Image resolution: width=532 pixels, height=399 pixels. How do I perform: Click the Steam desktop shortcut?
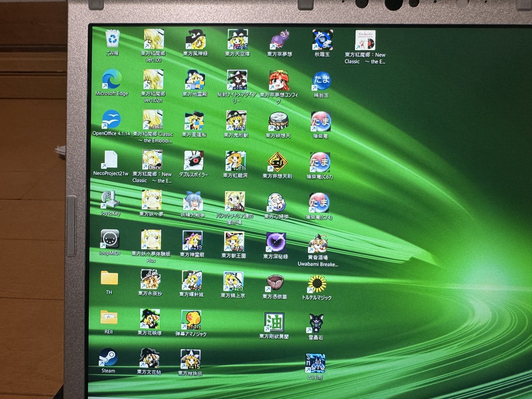pyautogui.click(x=108, y=357)
